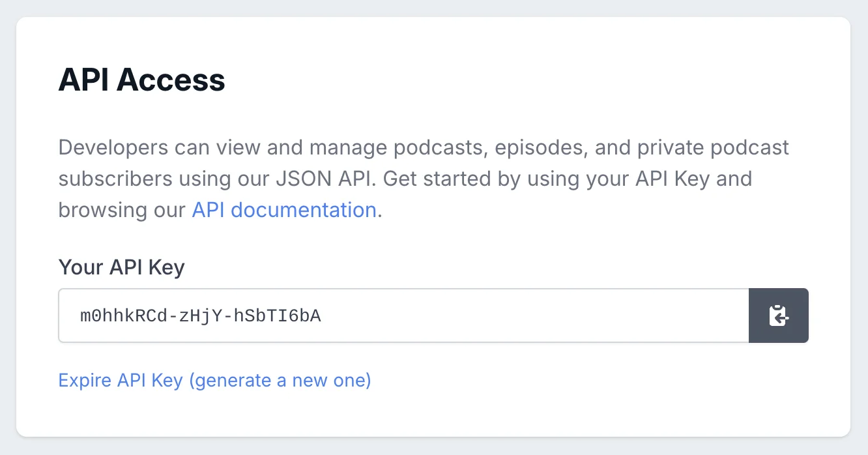The height and width of the screenshot is (455, 868).
Task: Click the "API Access" heading
Action: 142,81
